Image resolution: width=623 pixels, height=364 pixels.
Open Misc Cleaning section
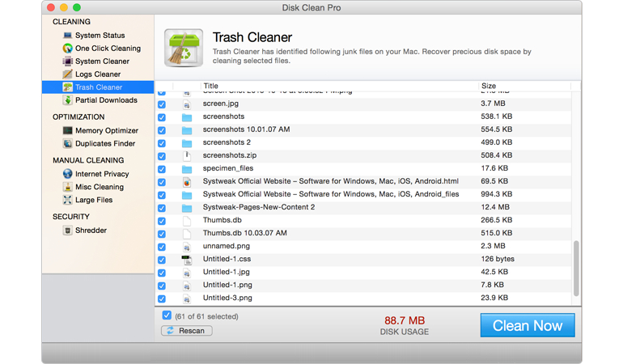tap(100, 187)
